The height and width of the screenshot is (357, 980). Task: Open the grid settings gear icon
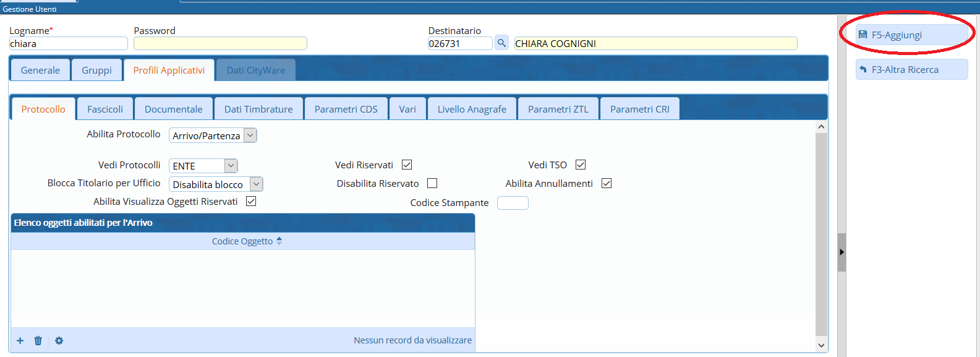tap(59, 340)
